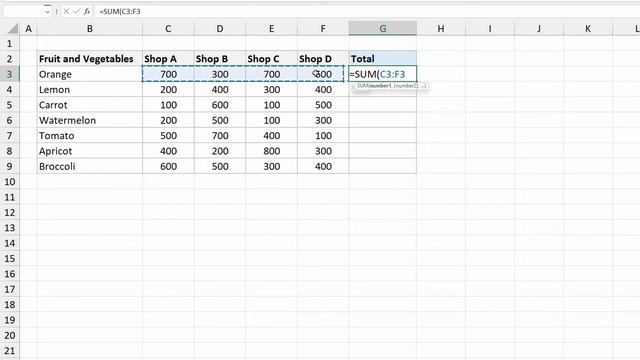This screenshot has width=640, height=360.
Task: Select column B header
Action: coord(89,29)
